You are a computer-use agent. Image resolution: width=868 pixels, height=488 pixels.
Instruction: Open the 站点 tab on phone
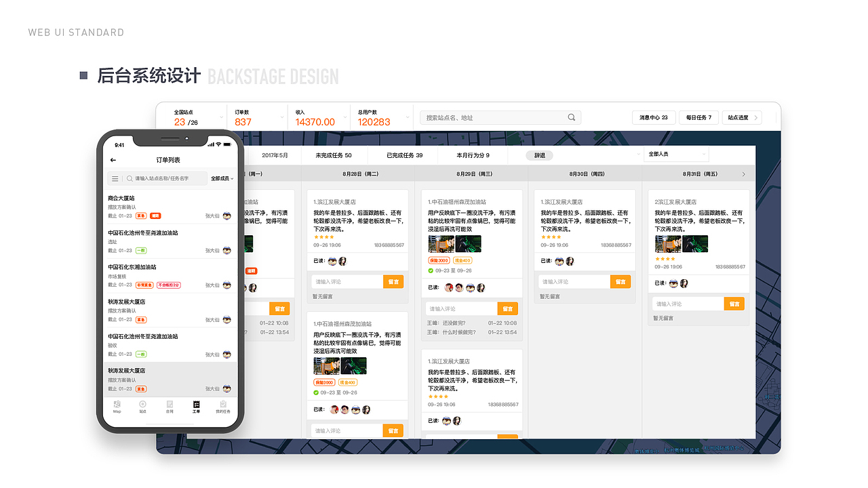(x=143, y=407)
